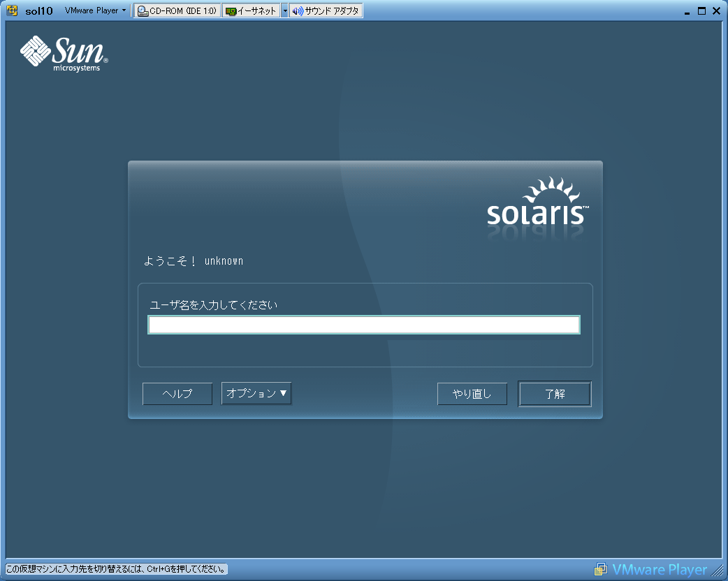Click the Sun Microsystems logo

(x=64, y=54)
